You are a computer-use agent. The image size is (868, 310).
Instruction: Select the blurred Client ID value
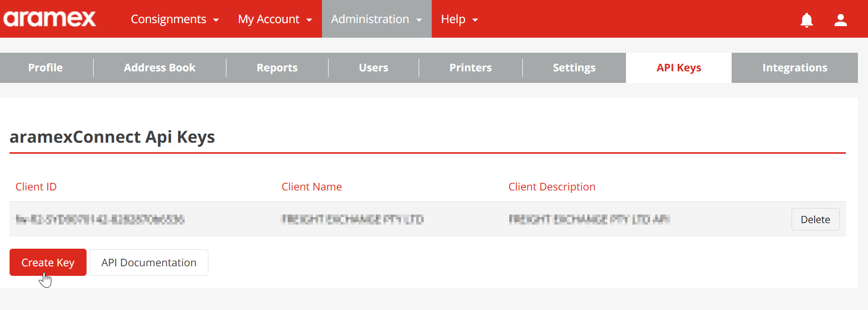point(100,219)
